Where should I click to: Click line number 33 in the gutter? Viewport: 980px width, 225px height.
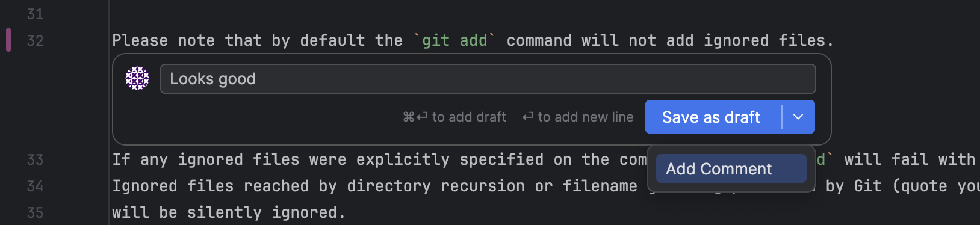[35, 159]
